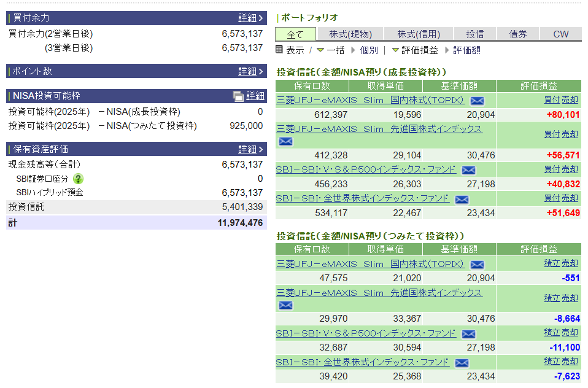Image resolution: width=588 pixels, height=388 pixels.
Task: Switch to 株式(現物) portfolio tab
Action: pyautogui.click(x=350, y=34)
